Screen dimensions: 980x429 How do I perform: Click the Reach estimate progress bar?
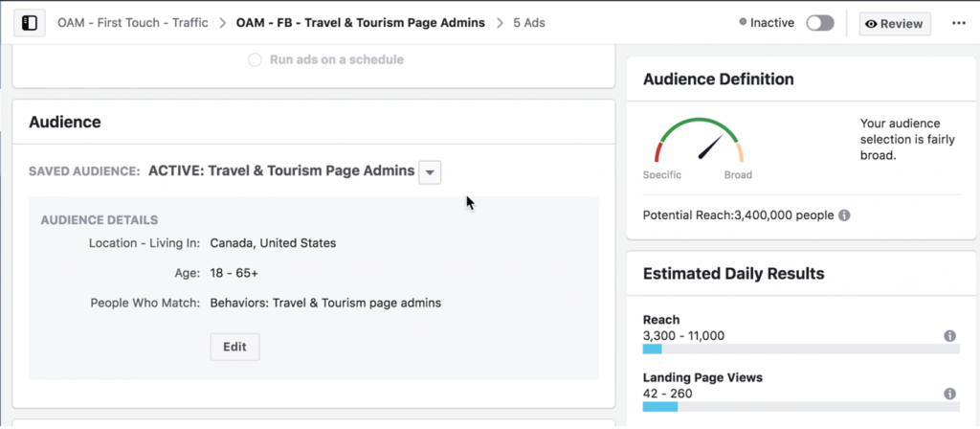tap(801, 350)
